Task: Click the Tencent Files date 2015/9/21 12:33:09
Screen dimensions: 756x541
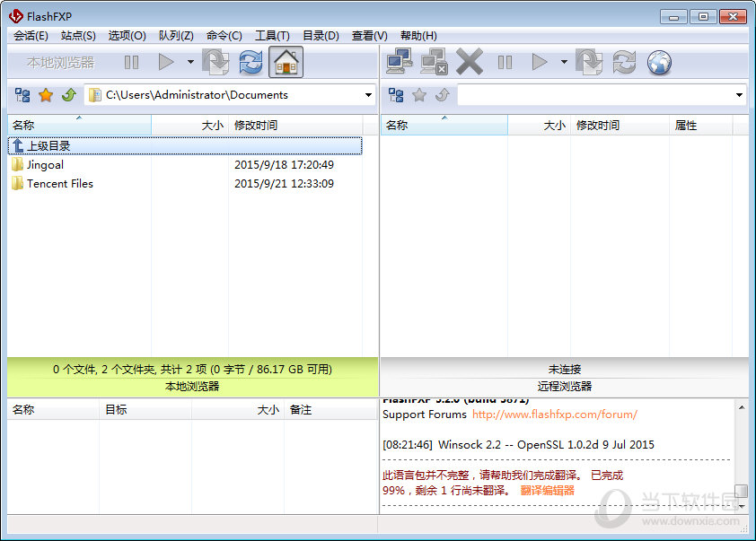Action: click(284, 184)
